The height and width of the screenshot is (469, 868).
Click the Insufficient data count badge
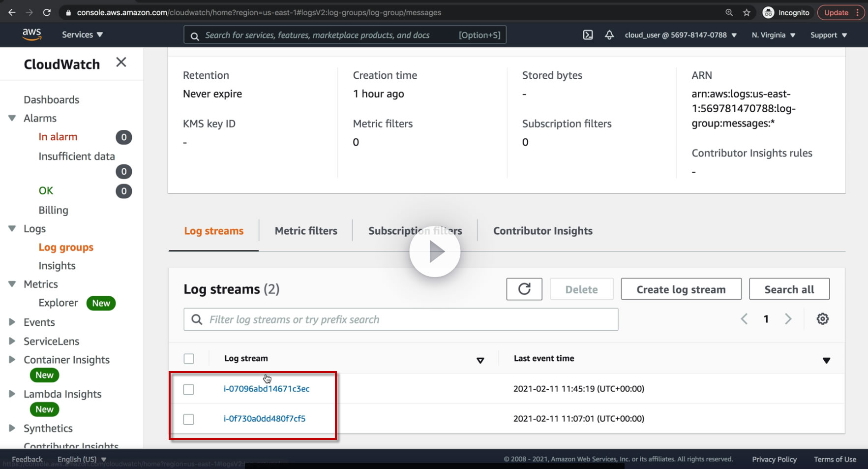point(124,172)
